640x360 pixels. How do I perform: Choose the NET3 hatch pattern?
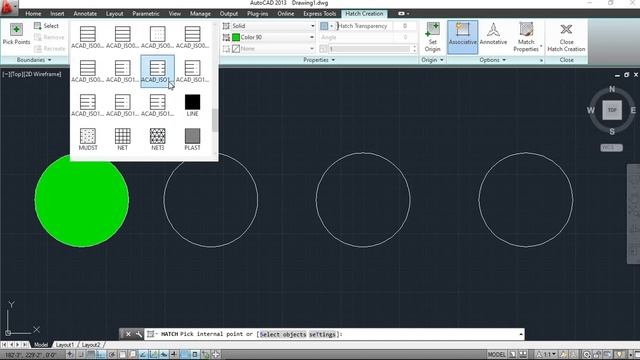point(158,139)
